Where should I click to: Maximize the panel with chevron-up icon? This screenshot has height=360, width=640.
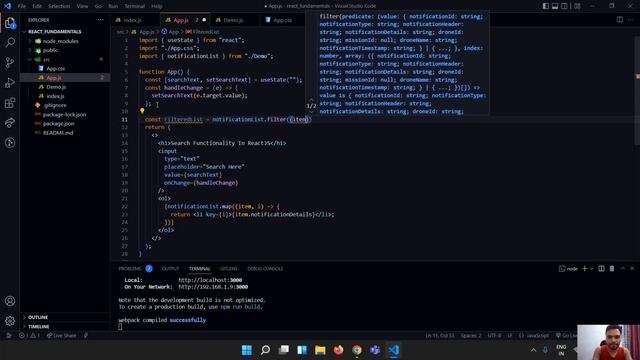point(623,269)
